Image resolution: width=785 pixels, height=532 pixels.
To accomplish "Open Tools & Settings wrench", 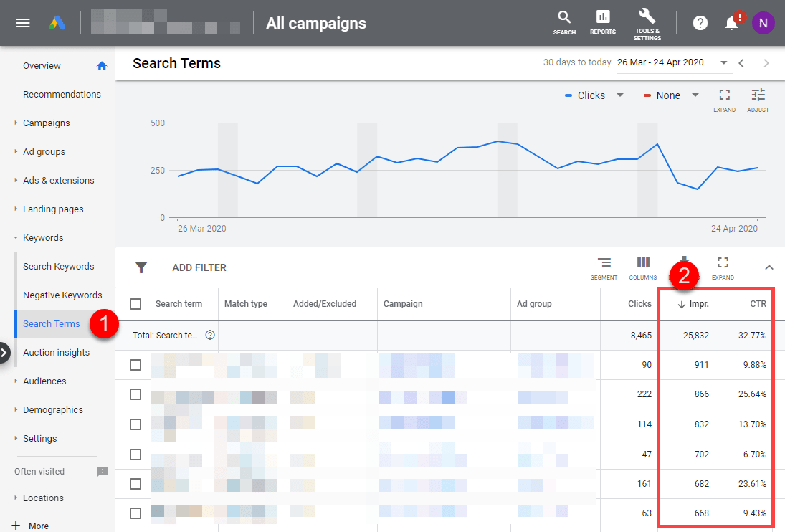I will [647, 24].
